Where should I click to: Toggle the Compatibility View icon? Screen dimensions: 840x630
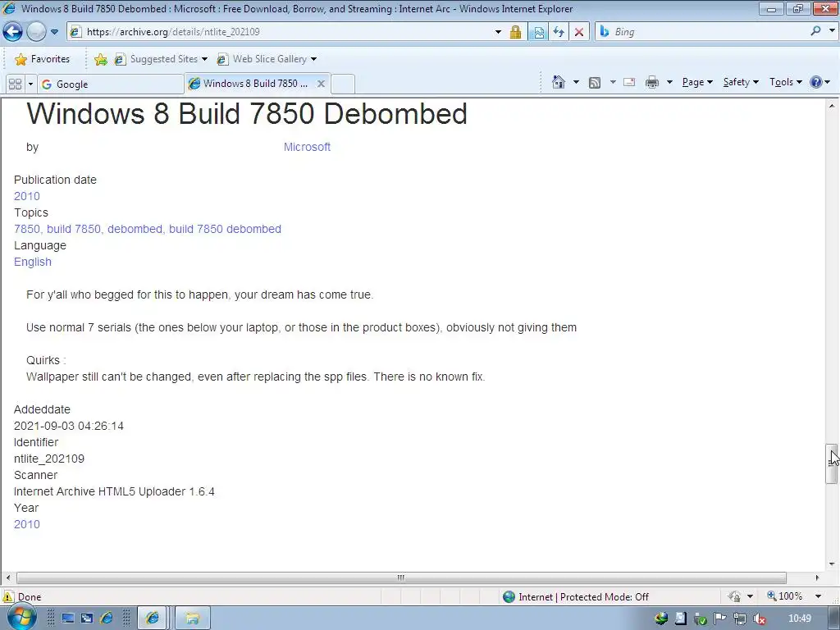(x=538, y=32)
